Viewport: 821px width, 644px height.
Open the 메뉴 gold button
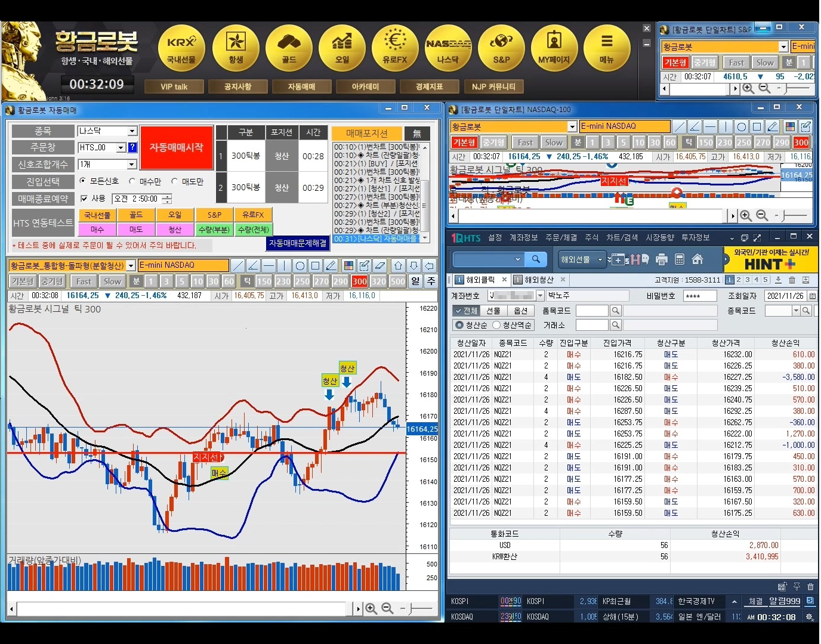pyautogui.click(x=607, y=49)
